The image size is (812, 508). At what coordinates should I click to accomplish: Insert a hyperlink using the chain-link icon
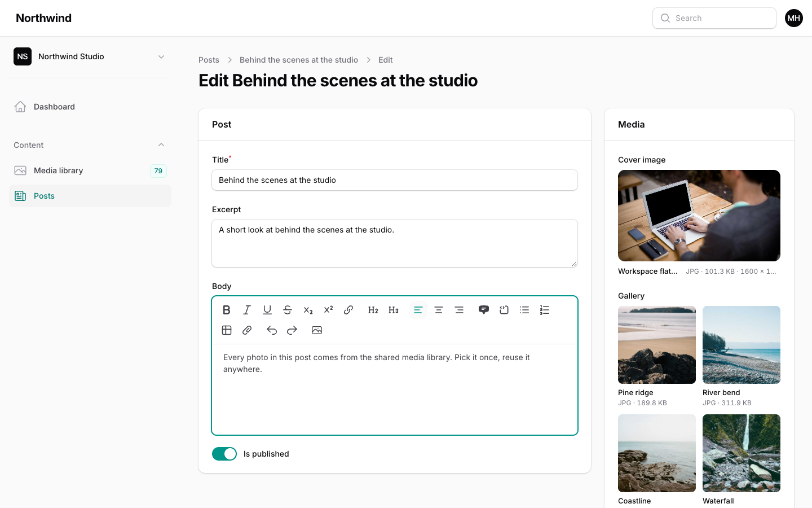pyautogui.click(x=348, y=310)
